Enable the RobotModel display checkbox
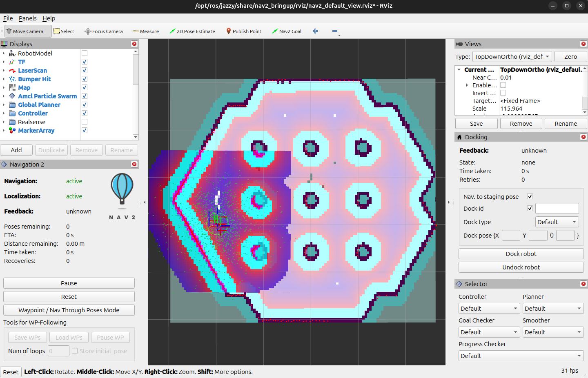Viewport: 588px width, 378px height. point(85,53)
